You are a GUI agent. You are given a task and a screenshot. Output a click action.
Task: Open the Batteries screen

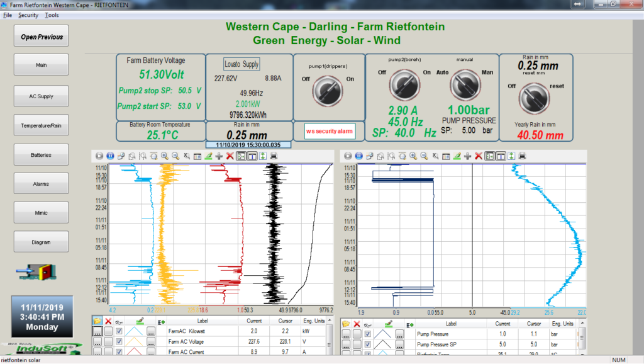coord(41,155)
